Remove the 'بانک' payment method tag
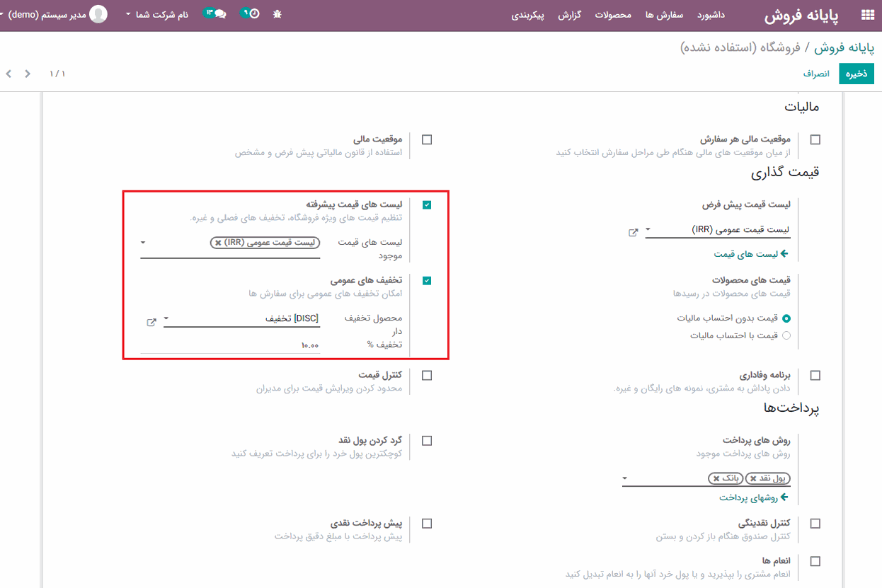 (716, 479)
